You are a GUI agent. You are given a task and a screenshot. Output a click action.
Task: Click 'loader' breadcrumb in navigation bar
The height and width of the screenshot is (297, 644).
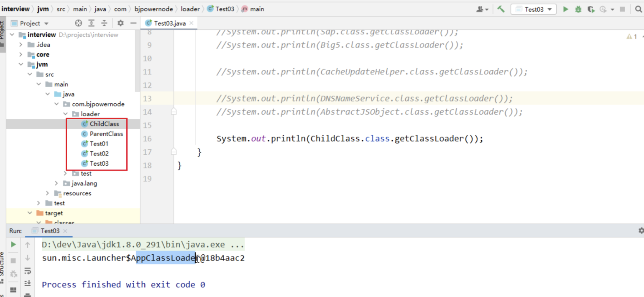[190, 9]
